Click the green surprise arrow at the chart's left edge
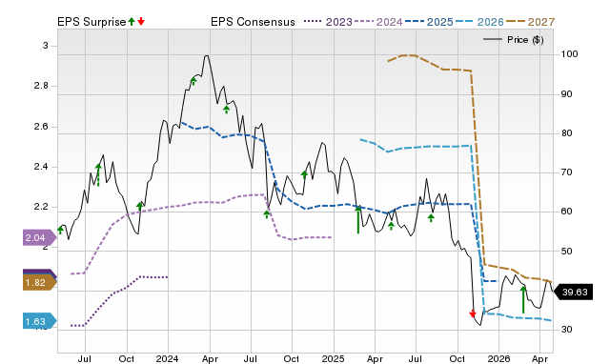This screenshot has width=610, height=364. pos(60,231)
